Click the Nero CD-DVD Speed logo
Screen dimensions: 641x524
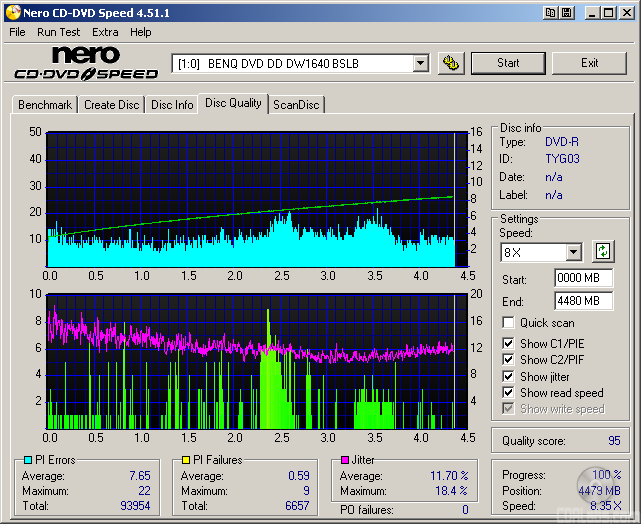click(85, 63)
